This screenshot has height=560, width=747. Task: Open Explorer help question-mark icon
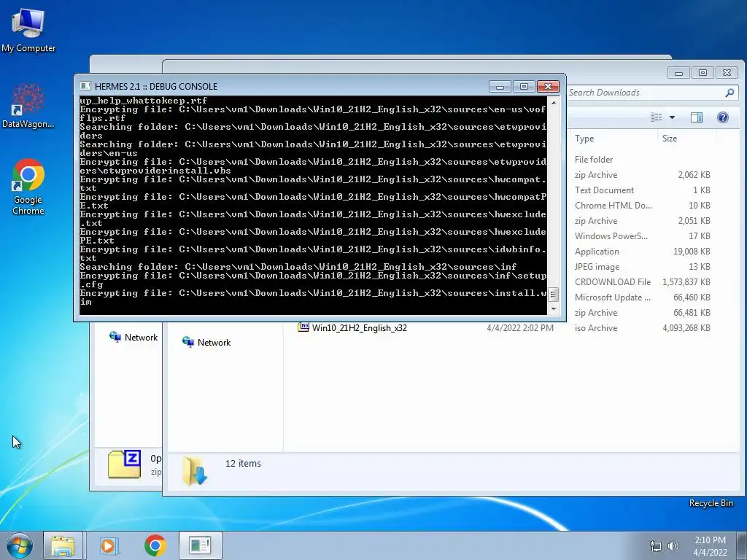(x=723, y=117)
